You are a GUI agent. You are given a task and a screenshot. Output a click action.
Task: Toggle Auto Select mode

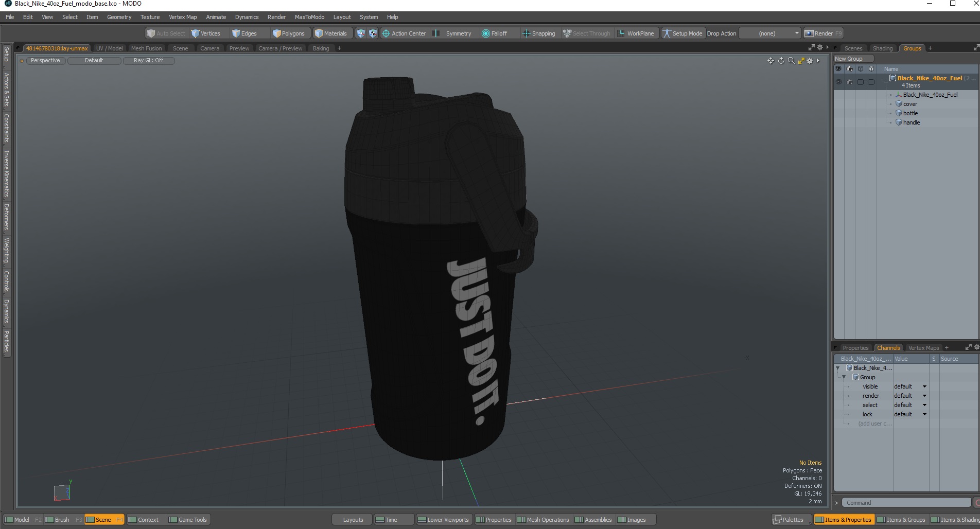click(x=166, y=33)
